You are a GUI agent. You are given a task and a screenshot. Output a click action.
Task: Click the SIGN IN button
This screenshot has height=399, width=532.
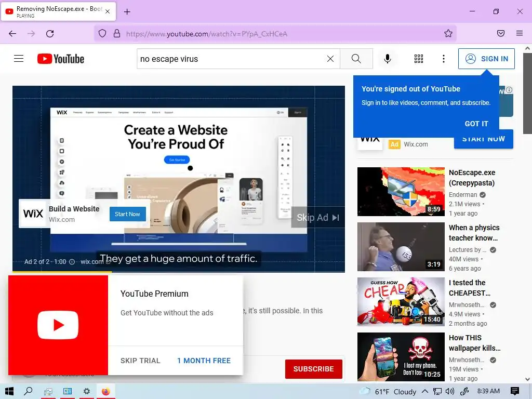486,59
